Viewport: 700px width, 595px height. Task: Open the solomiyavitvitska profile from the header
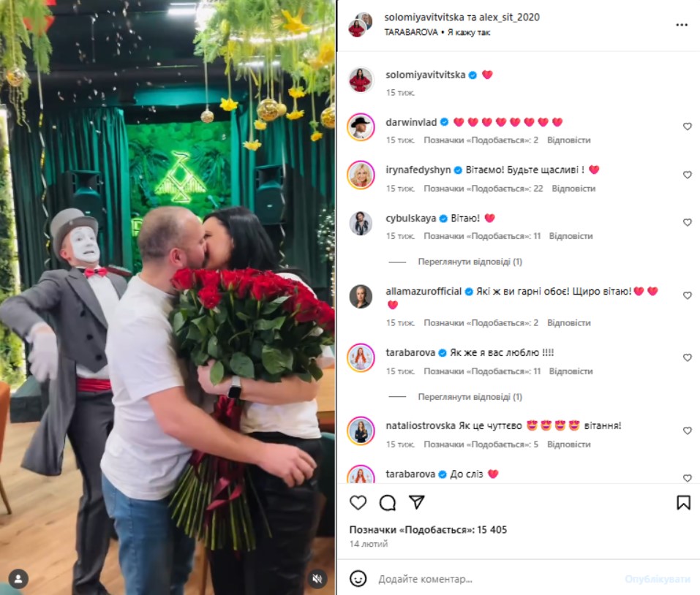point(424,18)
